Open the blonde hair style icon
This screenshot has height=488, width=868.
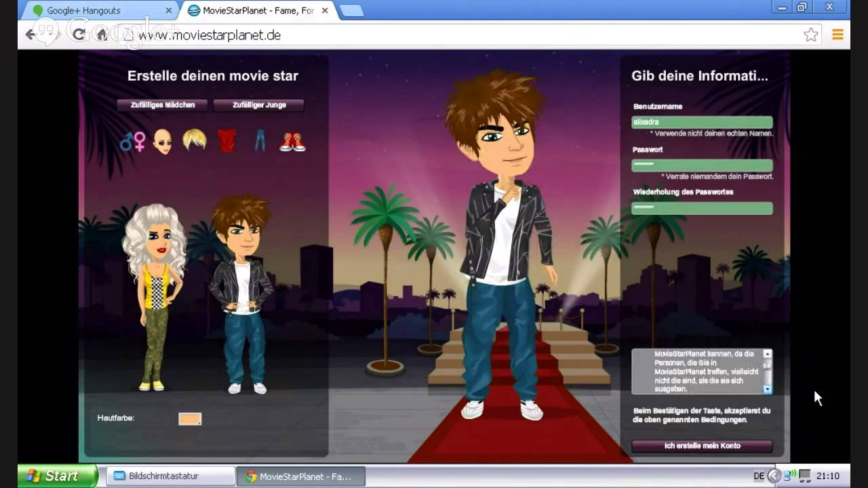[x=195, y=140]
